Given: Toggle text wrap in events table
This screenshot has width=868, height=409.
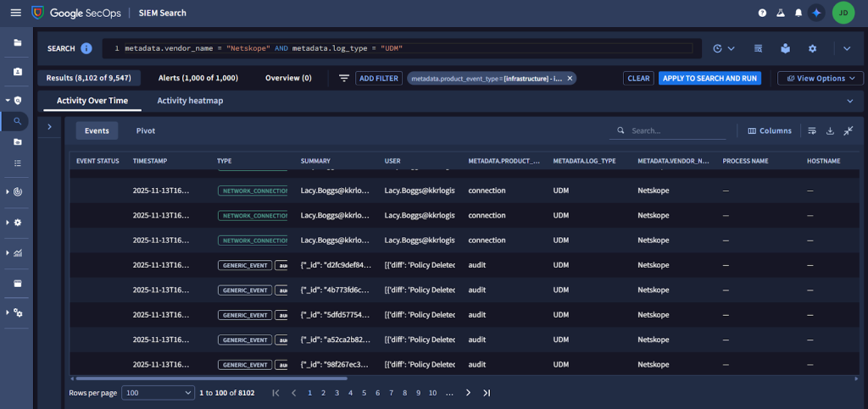Looking at the screenshot, I should (x=812, y=131).
